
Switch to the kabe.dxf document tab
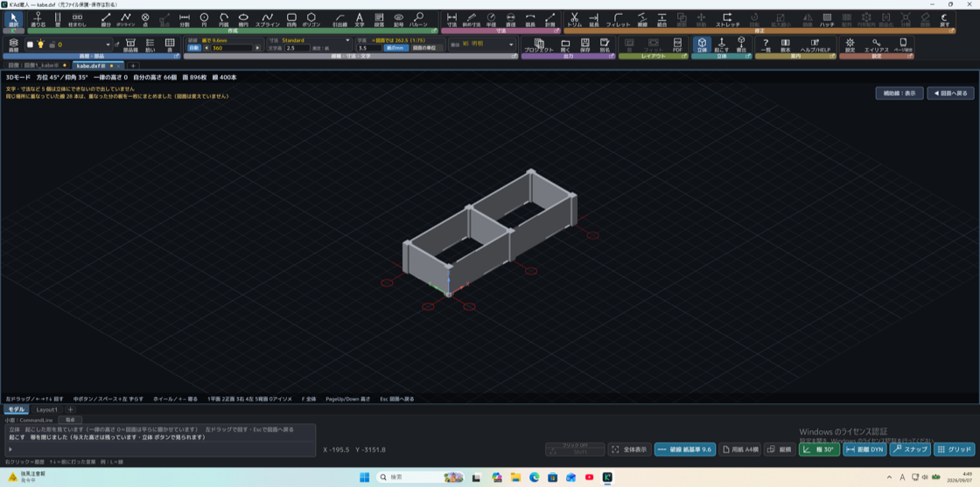pos(96,66)
